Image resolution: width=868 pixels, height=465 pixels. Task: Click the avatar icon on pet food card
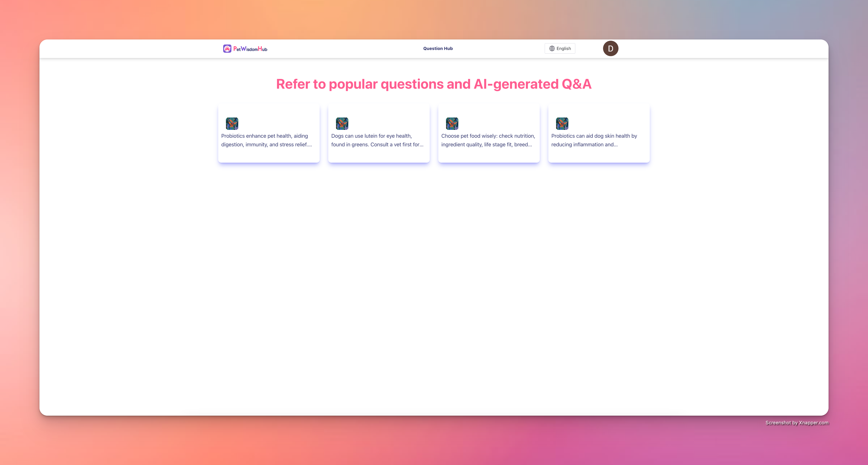click(x=452, y=124)
